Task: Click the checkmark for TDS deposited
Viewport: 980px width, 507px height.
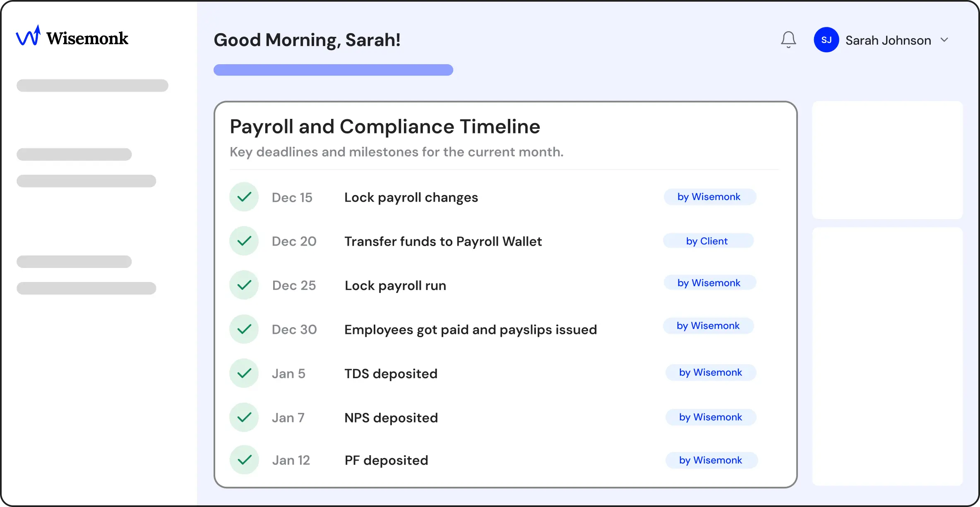Action: tap(244, 373)
